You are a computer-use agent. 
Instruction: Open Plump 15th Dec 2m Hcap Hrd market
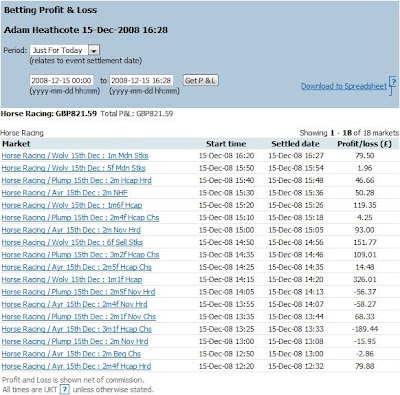(76, 180)
